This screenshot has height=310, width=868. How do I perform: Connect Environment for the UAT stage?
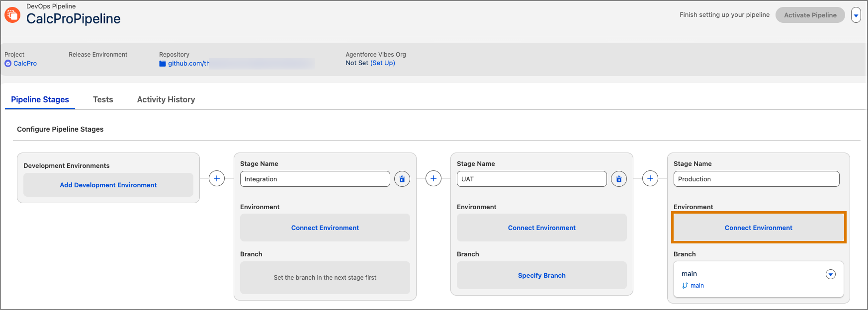(x=542, y=228)
